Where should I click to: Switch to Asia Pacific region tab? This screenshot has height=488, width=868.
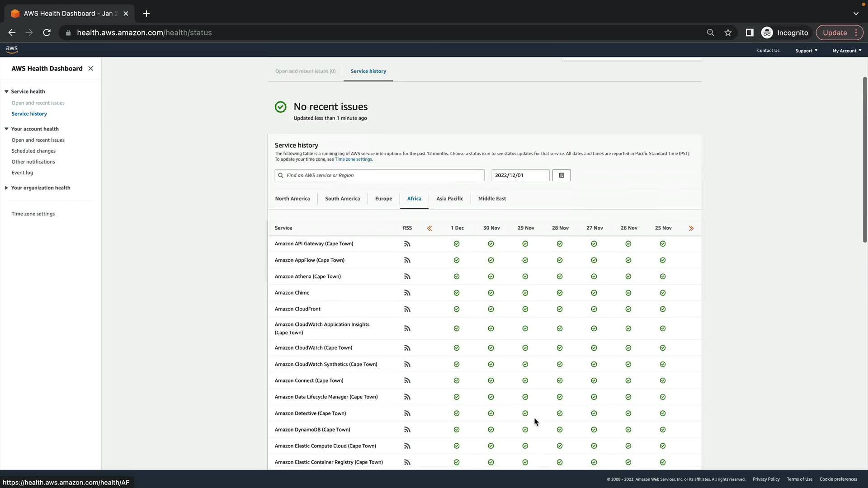click(449, 199)
